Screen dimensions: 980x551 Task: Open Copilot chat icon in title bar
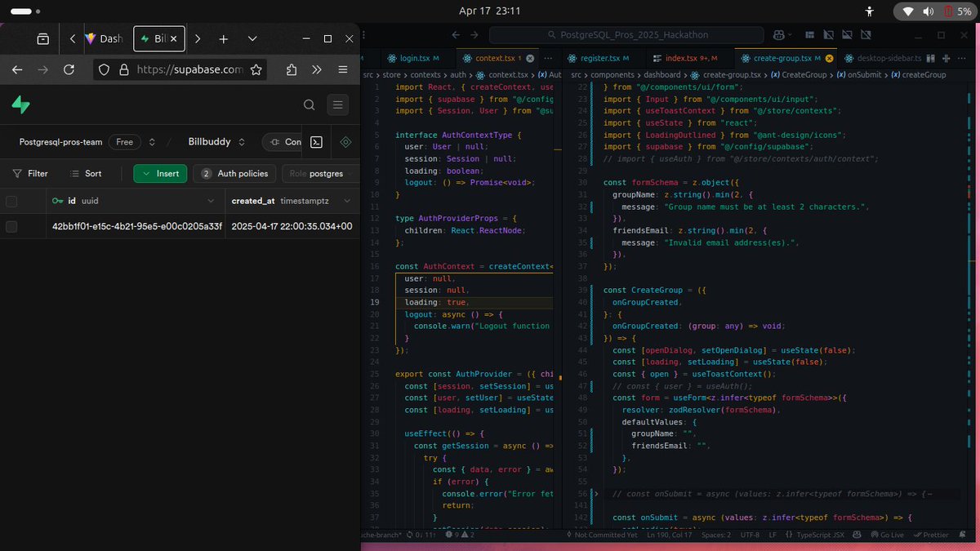(778, 35)
